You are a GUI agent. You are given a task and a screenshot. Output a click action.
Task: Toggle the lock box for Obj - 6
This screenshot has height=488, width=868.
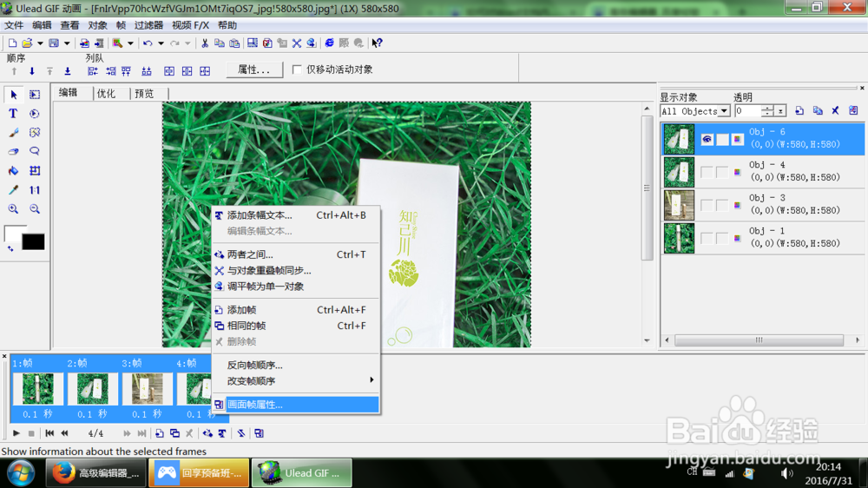coord(722,139)
